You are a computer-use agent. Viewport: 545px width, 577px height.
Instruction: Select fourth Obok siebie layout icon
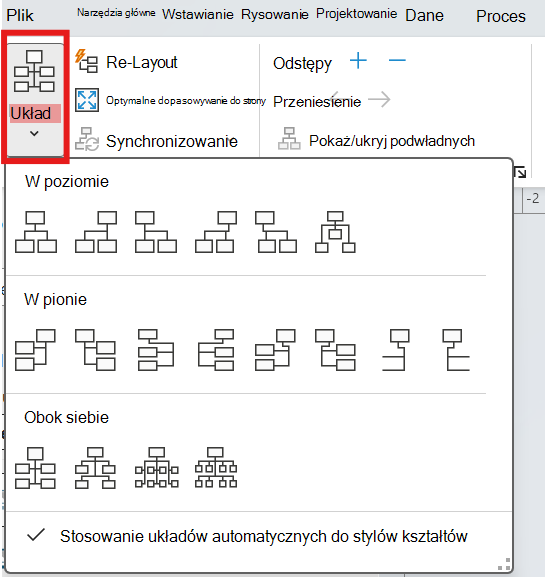[x=216, y=468]
